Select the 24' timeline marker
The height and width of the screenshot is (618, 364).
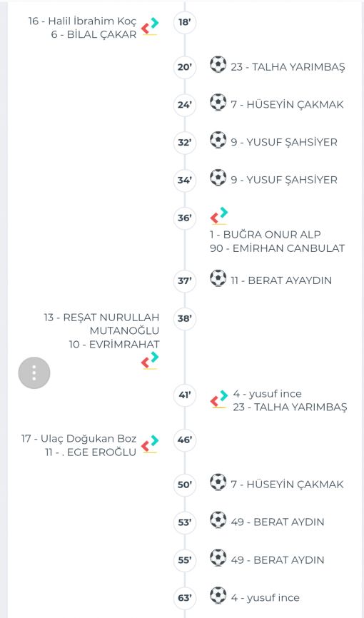tap(185, 105)
